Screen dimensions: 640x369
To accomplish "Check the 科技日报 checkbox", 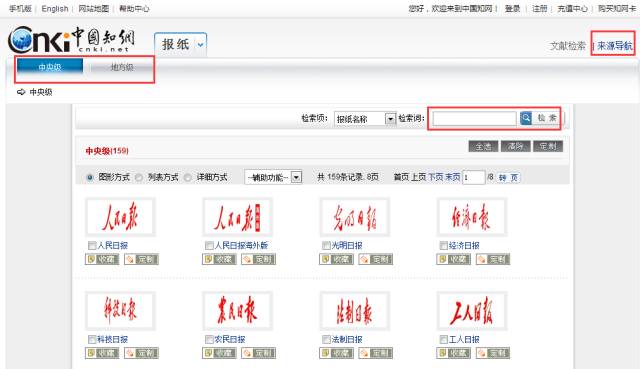I will click(92, 339).
